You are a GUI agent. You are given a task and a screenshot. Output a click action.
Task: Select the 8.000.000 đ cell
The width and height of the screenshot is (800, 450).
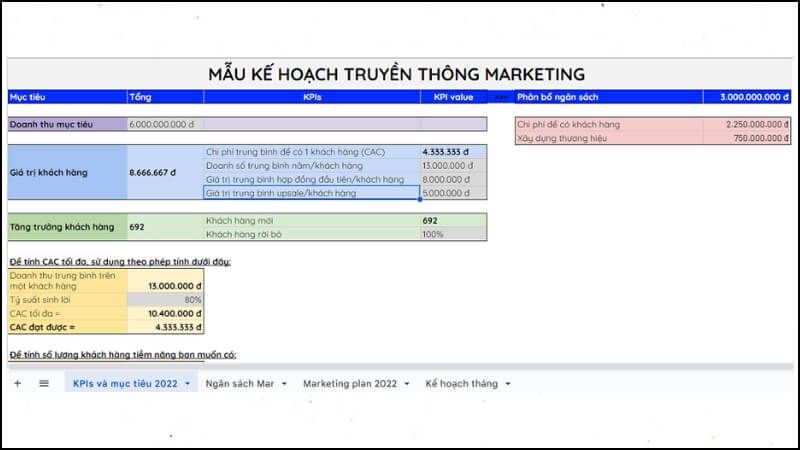[x=454, y=179]
